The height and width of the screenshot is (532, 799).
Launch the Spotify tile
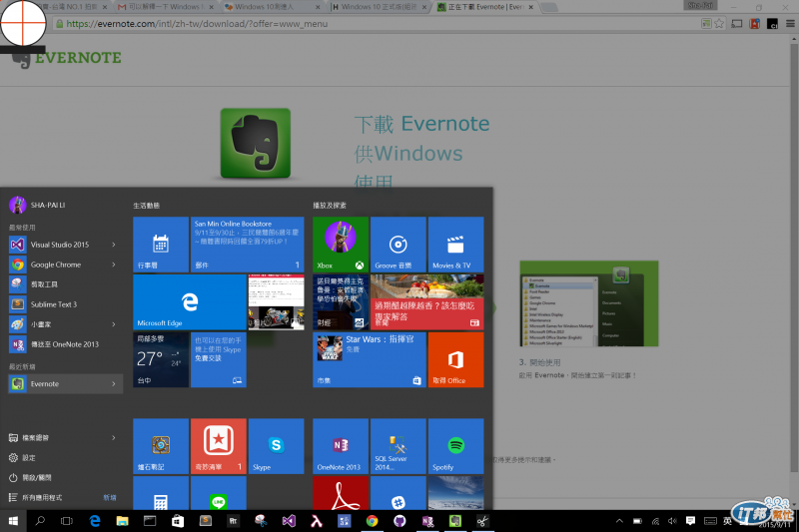click(x=455, y=446)
